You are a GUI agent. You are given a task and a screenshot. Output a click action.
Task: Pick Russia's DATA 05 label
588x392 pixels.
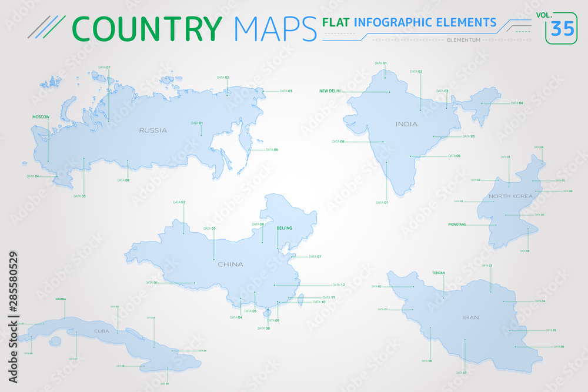coord(79,196)
